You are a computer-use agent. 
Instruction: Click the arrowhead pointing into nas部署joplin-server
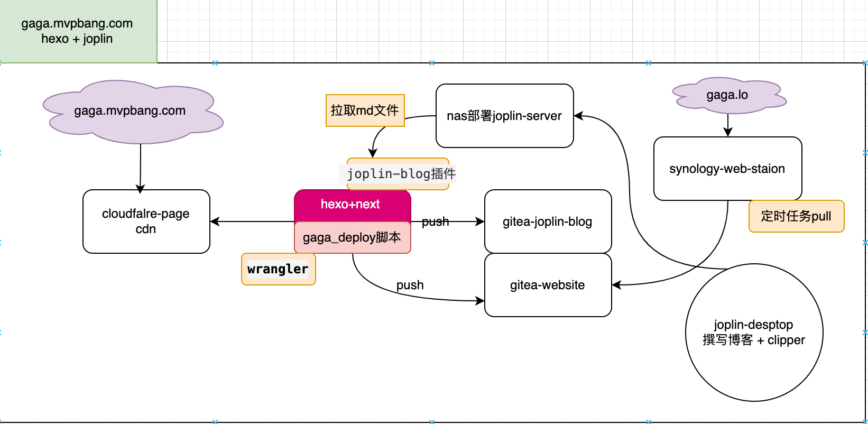pos(579,116)
